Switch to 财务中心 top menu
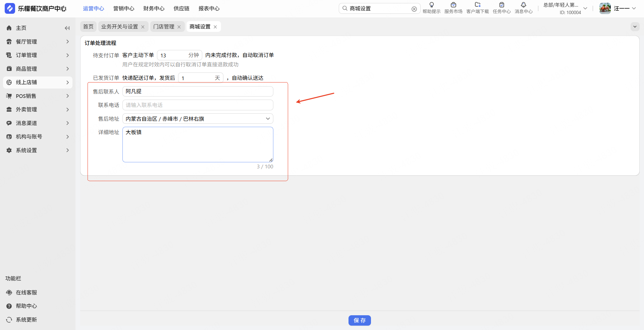The image size is (644, 330). [154, 8]
